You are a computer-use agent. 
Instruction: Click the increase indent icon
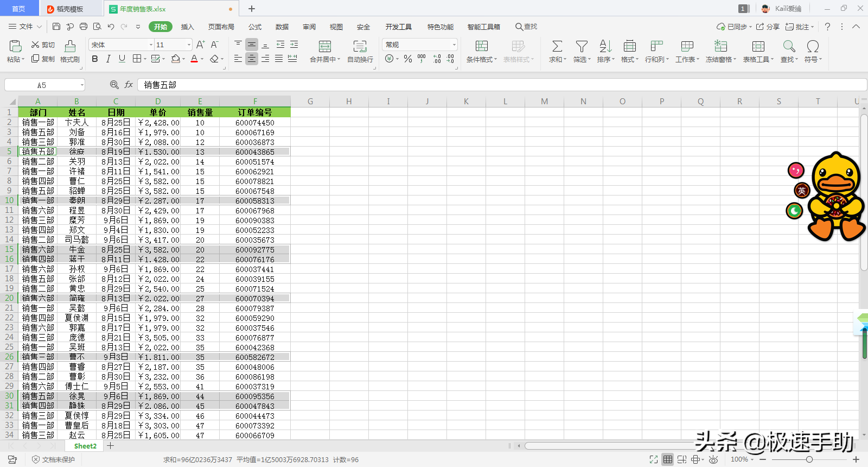pyautogui.click(x=294, y=45)
